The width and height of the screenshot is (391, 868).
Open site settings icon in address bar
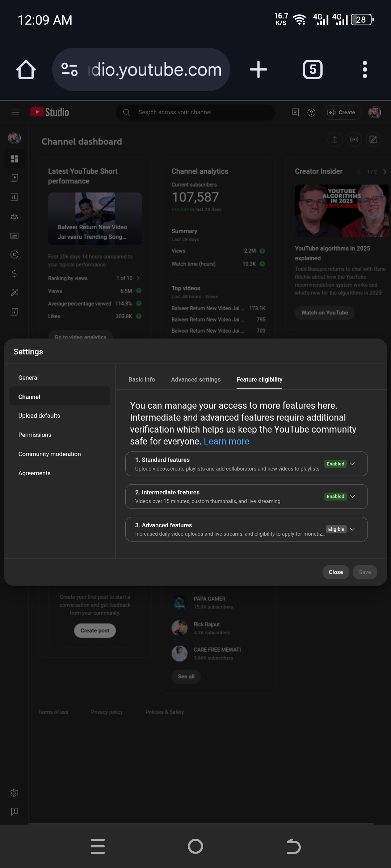tap(70, 69)
